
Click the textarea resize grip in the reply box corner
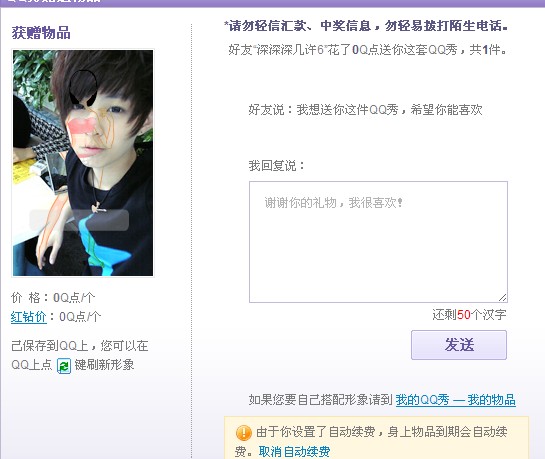point(503,297)
